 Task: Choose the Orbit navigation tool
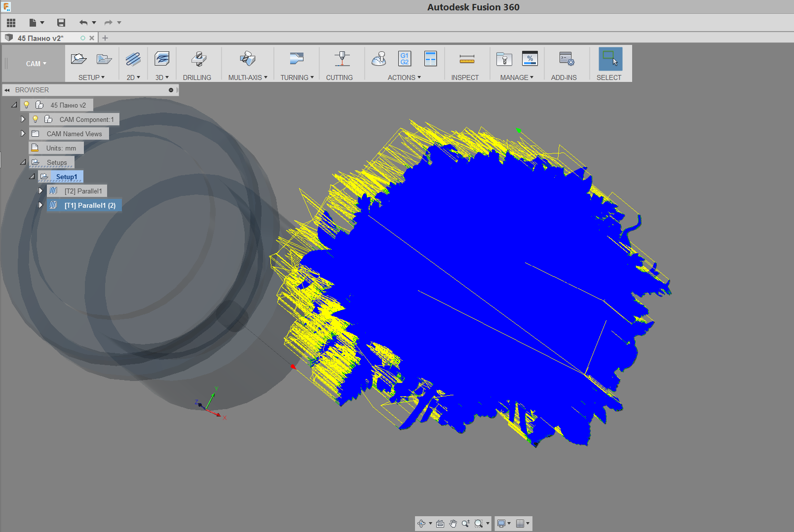(x=421, y=524)
